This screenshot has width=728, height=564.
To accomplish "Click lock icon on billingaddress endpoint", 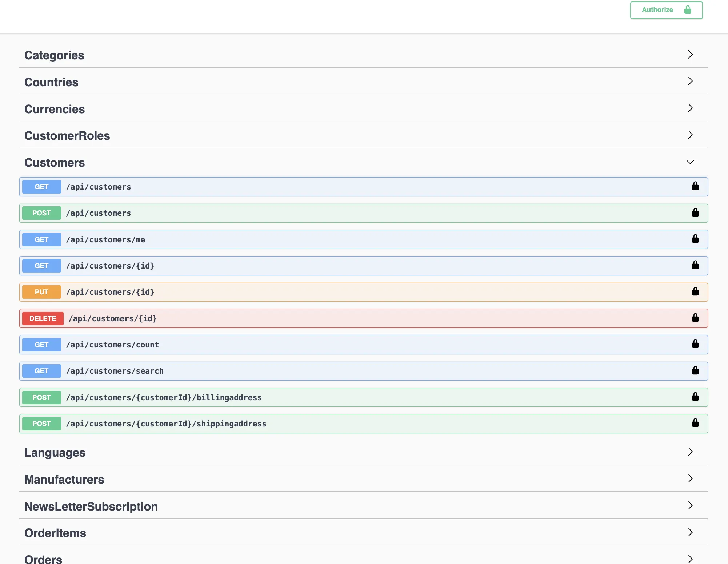I will coord(695,397).
